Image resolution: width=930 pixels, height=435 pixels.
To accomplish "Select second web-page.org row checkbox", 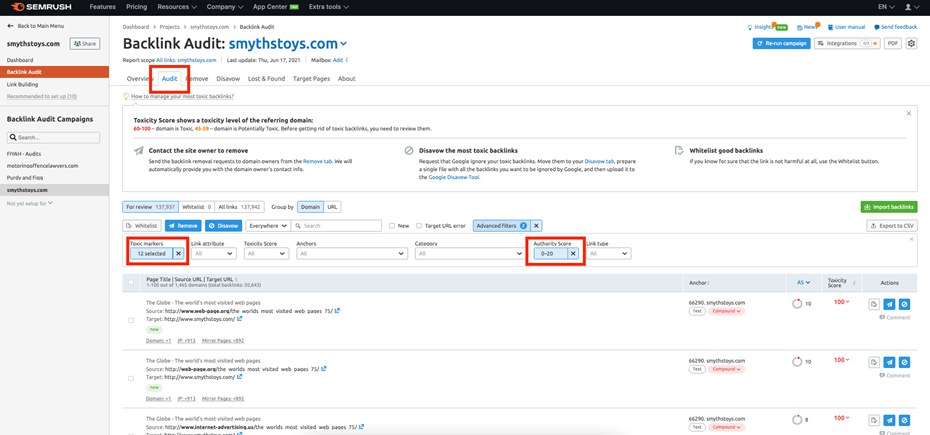I will 131,378.
